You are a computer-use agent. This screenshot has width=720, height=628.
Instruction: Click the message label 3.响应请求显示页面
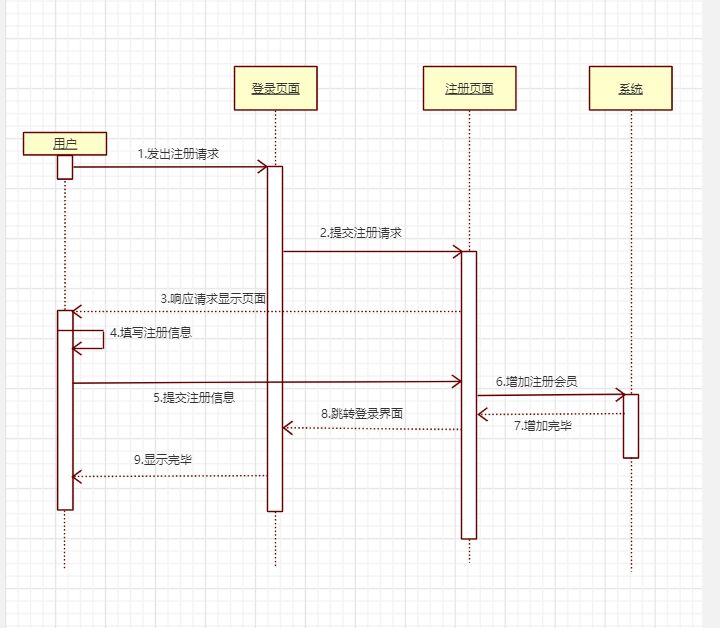tap(213, 299)
